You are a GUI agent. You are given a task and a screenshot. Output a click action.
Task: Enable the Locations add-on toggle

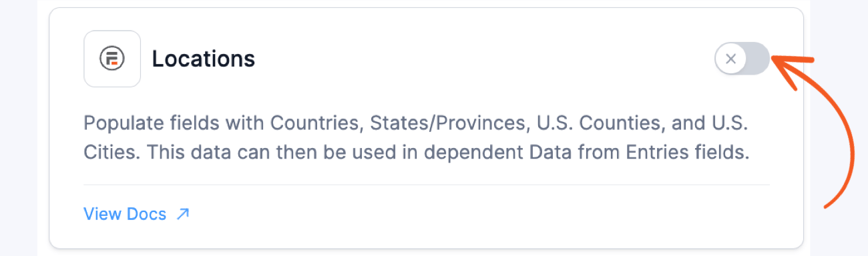point(742,59)
